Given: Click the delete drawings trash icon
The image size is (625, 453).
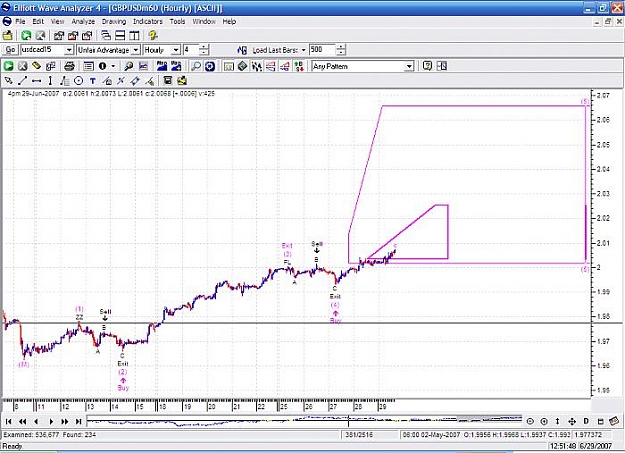Looking at the screenshot, I should pos(167,81).
